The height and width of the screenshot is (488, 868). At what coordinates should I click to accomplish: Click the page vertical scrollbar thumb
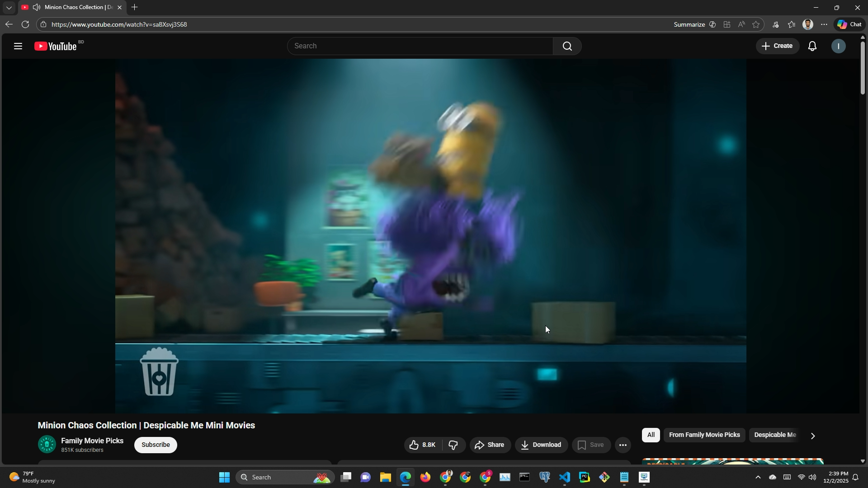(863, 68)
